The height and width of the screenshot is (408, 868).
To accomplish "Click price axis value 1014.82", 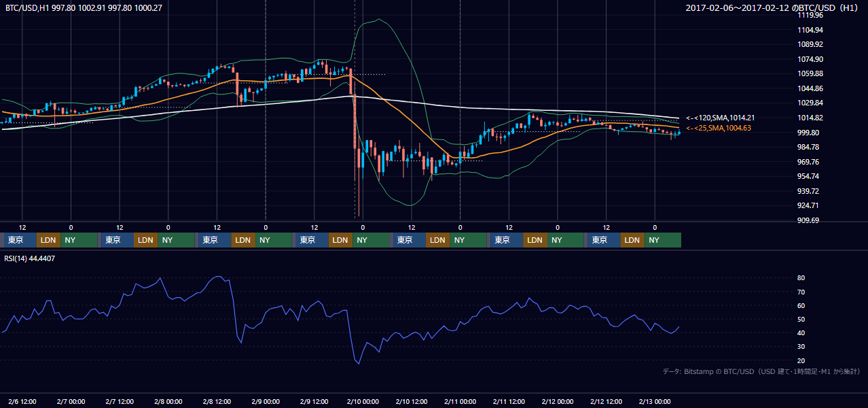I will coord(811,118).
